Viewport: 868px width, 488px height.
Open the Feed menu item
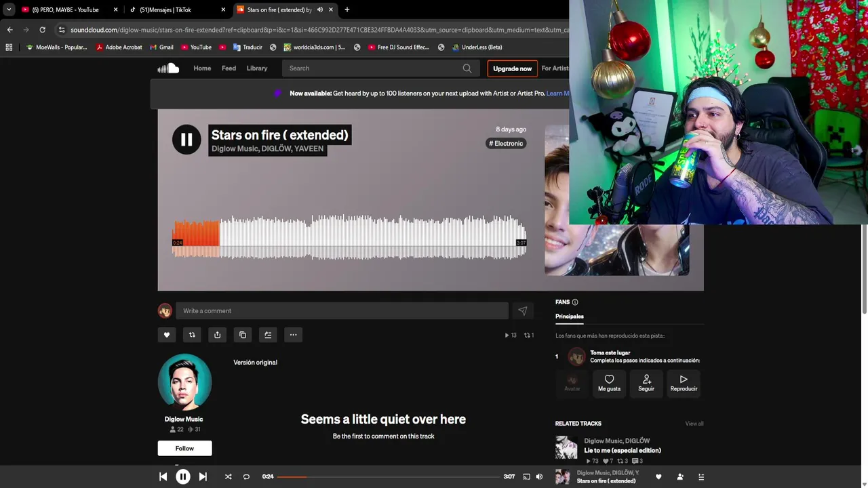(229, 68)
